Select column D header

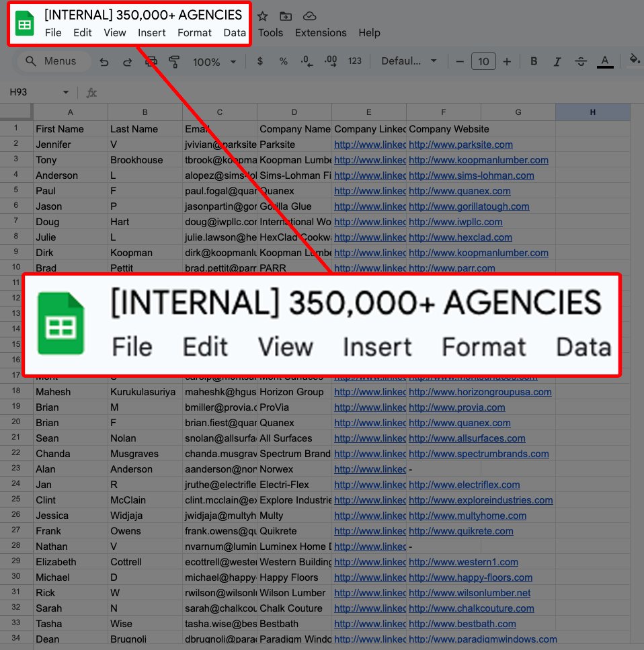pos(294,112)
